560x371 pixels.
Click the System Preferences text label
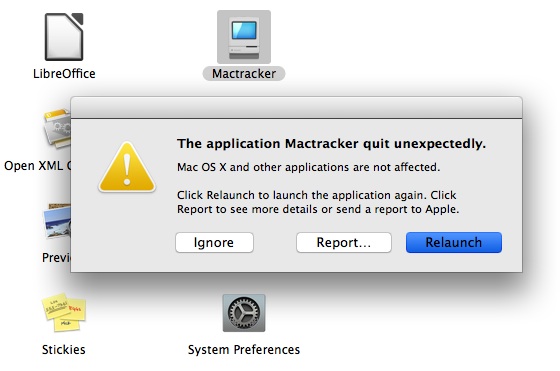click(244, 350)
